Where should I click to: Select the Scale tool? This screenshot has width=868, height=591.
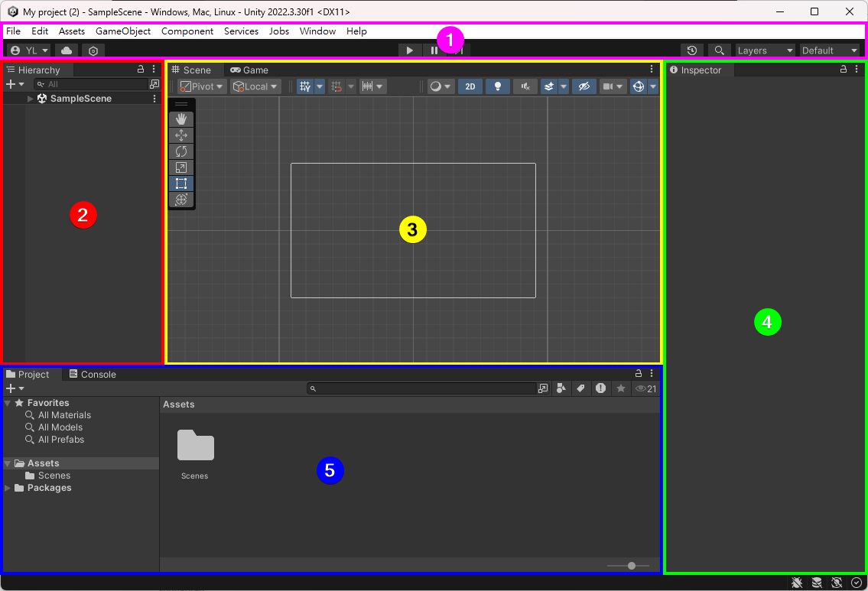pos(181,167)
